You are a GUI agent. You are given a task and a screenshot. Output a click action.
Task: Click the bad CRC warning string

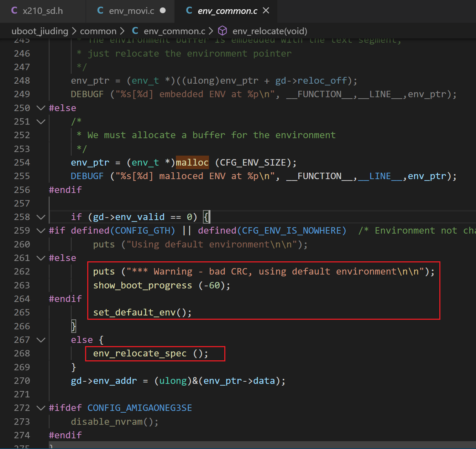(276, 272)
